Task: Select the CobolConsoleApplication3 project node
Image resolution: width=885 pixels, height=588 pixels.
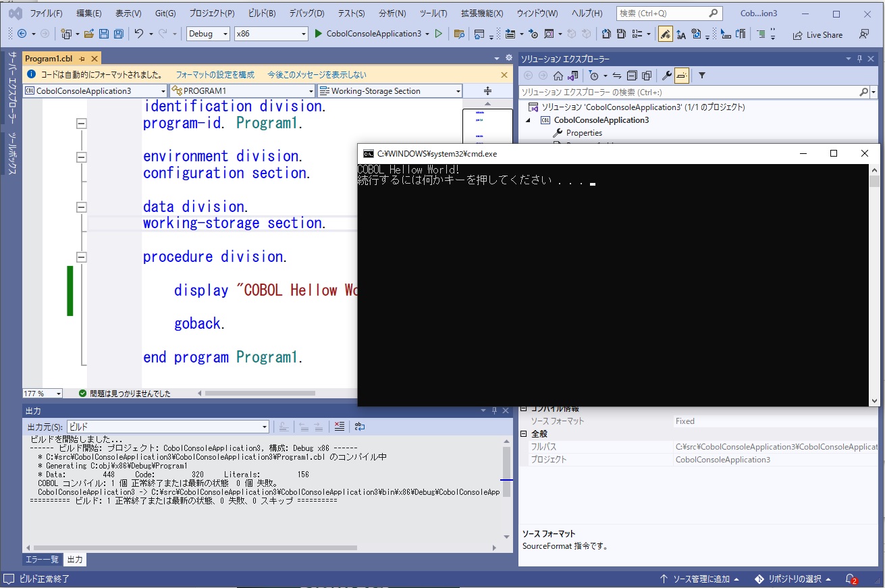Action: coord(601,120)
